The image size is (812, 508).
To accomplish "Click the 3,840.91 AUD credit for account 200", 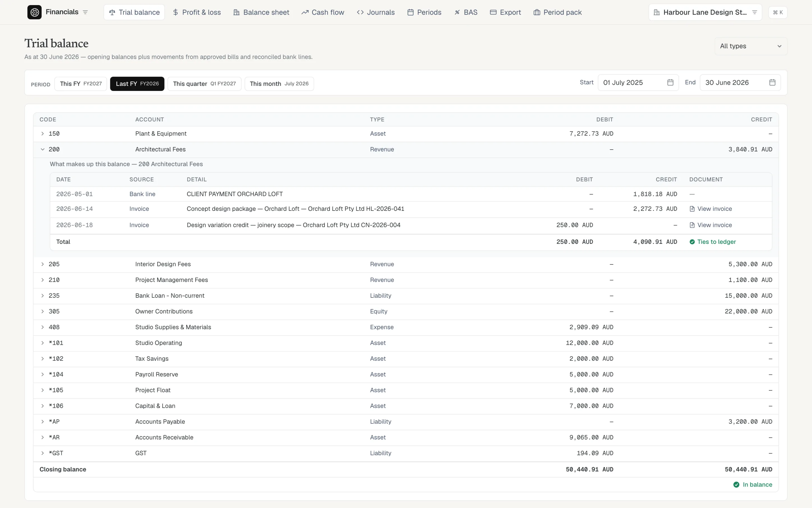I will (750, 150).
